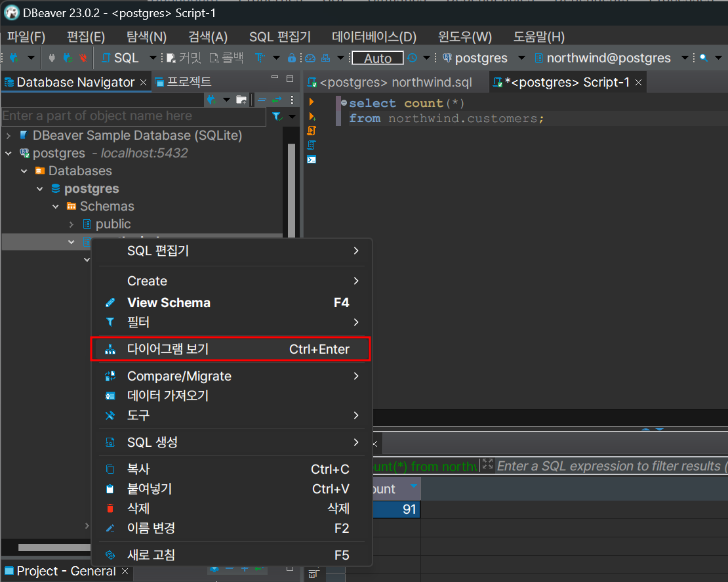Click the transaction log clock icon
Viewport: 728px width, 582px height.
point(412,58)
